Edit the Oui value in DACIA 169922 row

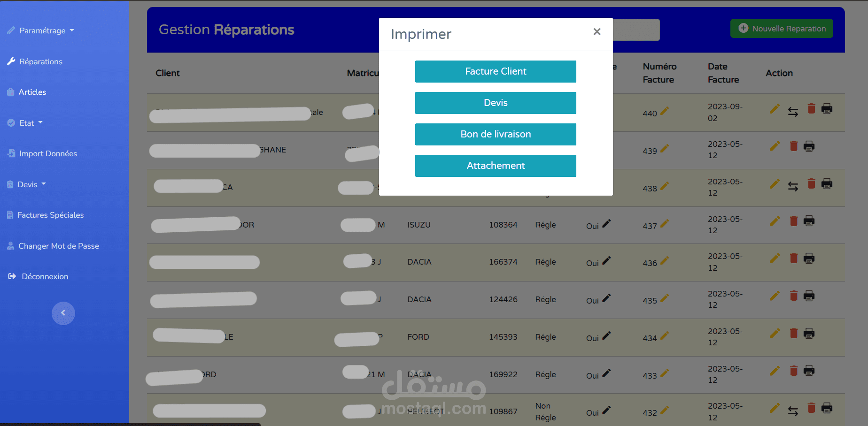(606, 373)
